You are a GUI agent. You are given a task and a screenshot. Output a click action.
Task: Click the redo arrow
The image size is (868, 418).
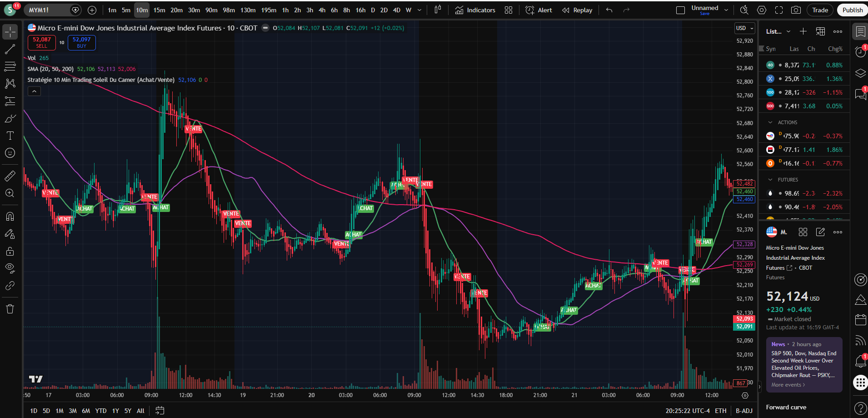[626, 10]
